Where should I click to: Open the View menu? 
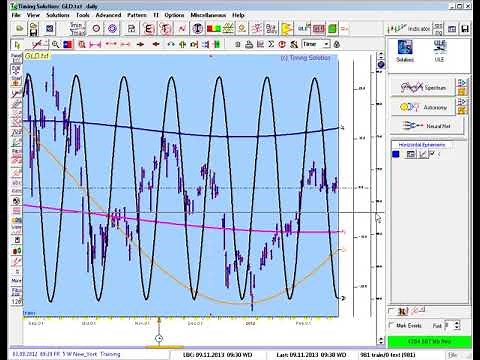click(x=33, y=15)
